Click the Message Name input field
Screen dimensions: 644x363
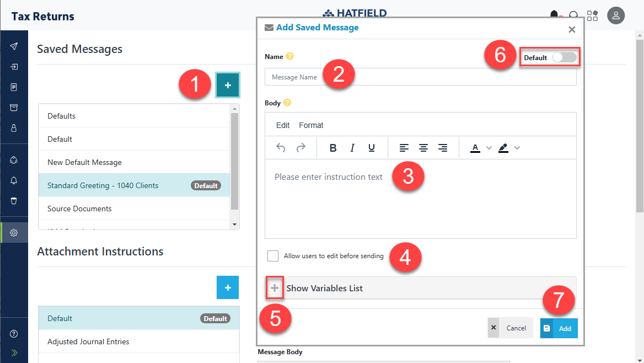pos(420,77)
